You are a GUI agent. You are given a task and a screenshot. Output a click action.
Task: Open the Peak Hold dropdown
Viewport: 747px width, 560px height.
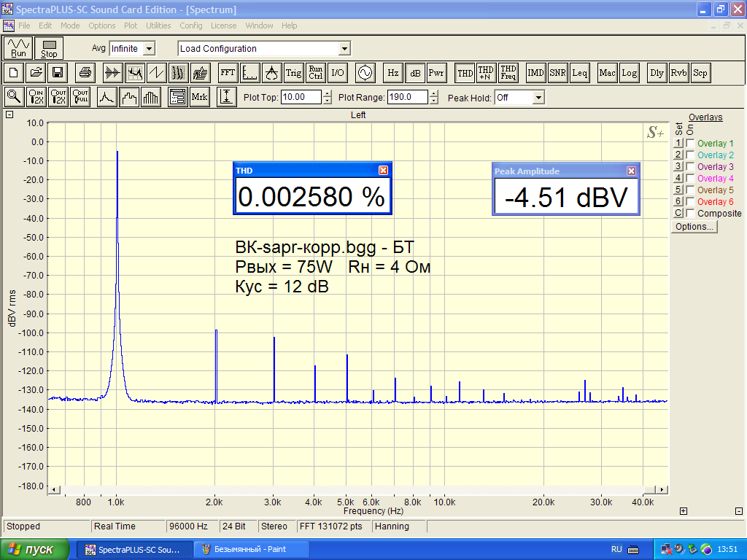tap(538, 98)
